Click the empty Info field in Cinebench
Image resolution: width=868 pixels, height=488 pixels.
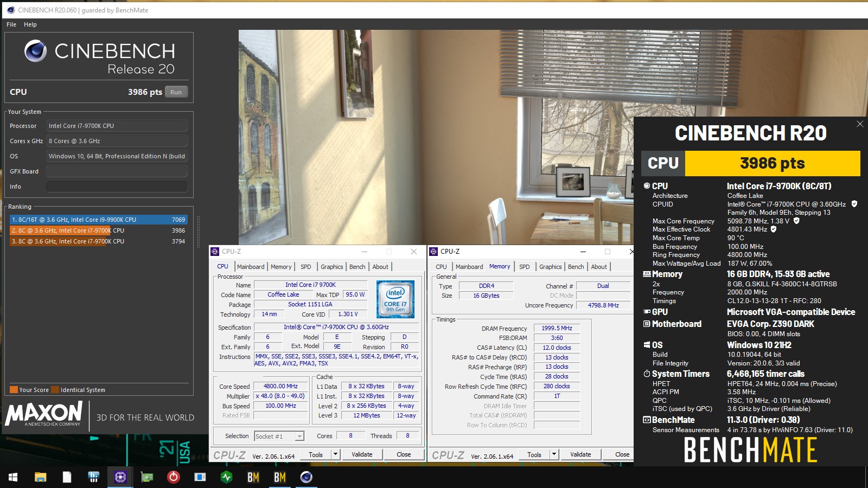(117, 187)
